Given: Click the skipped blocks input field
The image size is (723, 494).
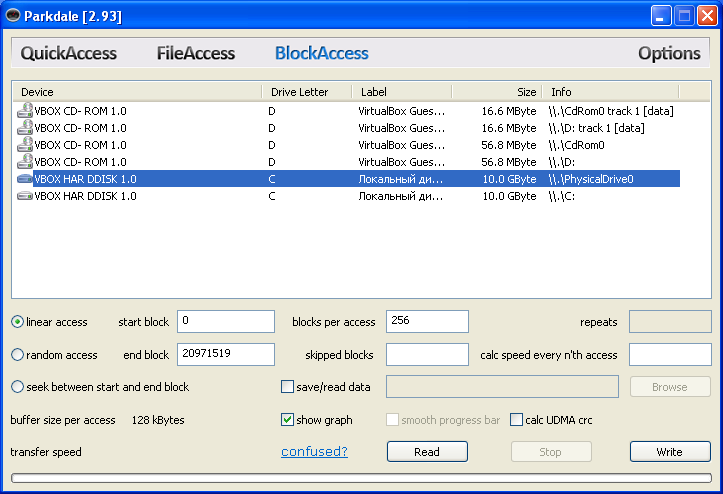Looking at the screenshot, I should (x=427, y=354).
